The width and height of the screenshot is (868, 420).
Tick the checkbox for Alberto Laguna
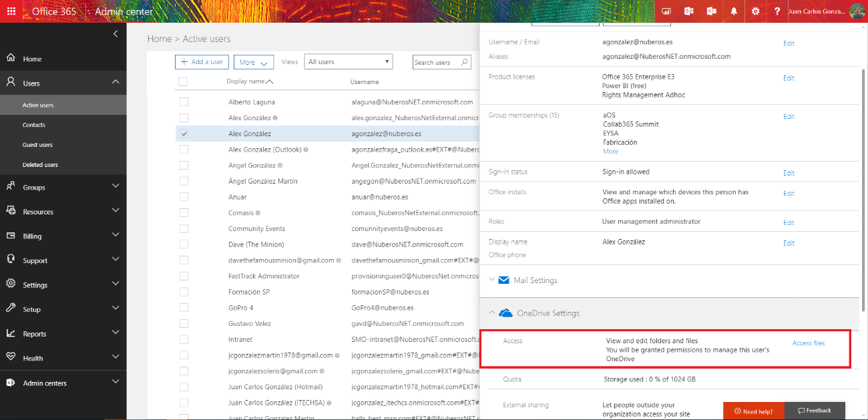pyautogui.click(x=184, y=102)
